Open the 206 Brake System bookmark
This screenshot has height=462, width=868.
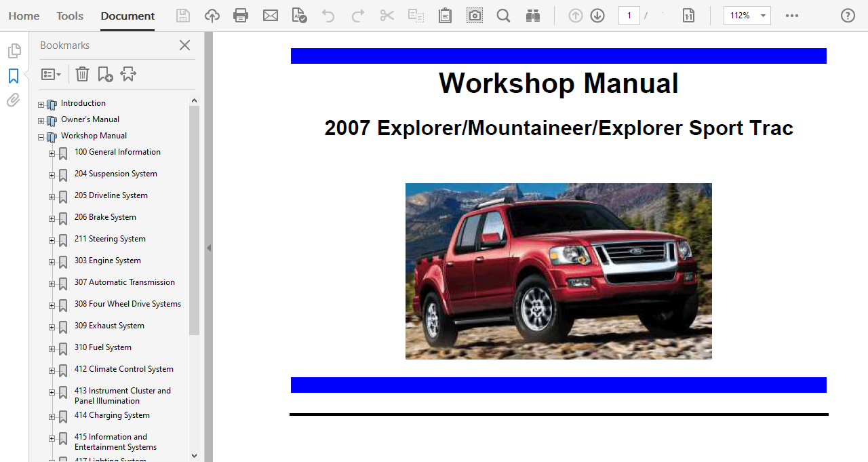pos(105,217)
